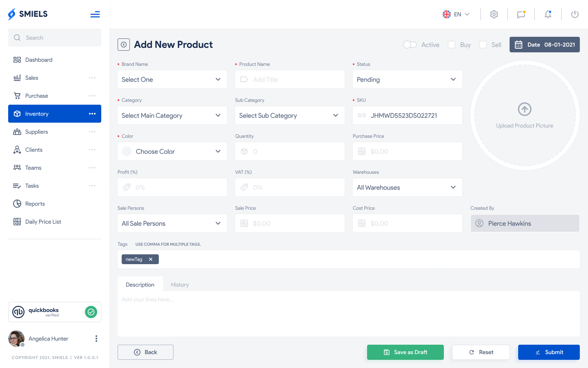This screenshot has height=368, width=588.
Task: Select the Description tab
Action: pyautogui.click(x=140, y=285)
